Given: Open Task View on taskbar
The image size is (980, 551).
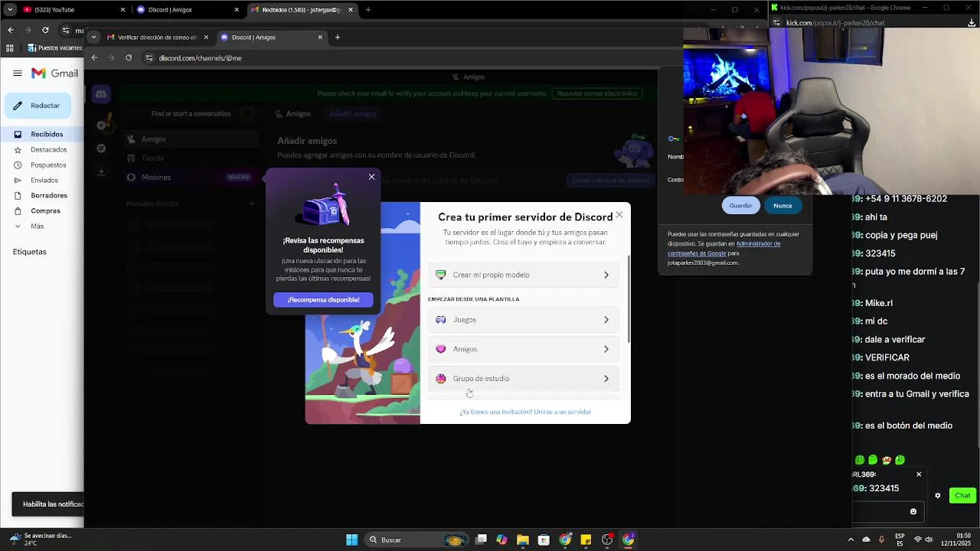Looking at the screenshot, I should [x=481, y=540].
